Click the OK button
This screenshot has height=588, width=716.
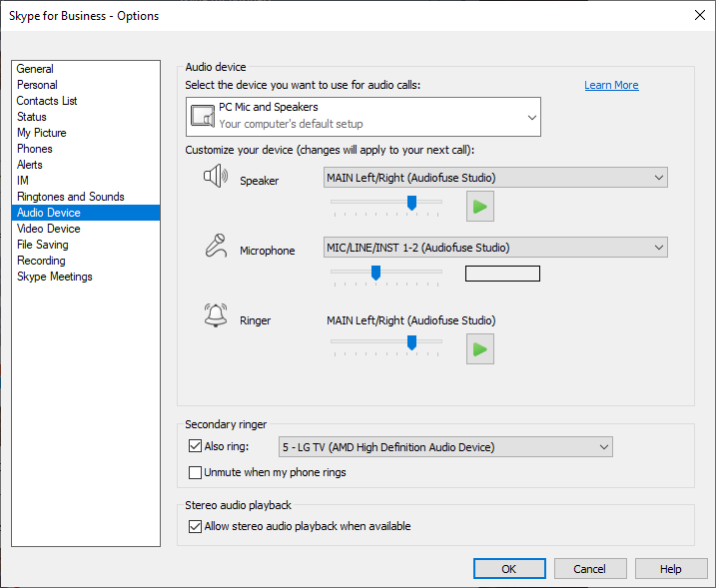509,569
